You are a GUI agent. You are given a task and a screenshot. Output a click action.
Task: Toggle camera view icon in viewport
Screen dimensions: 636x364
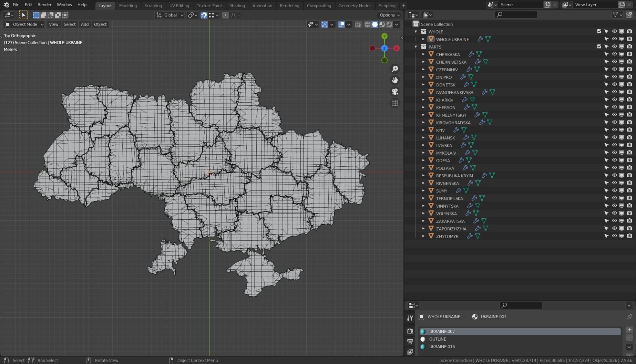click(x=395, y=92)
